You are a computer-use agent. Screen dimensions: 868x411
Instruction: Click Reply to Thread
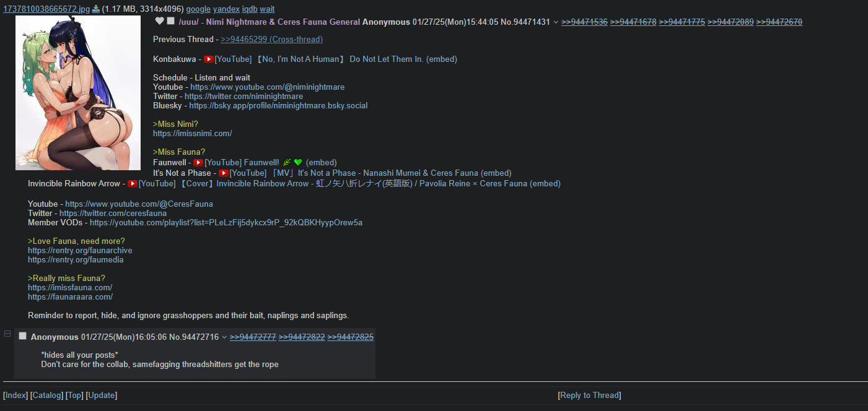coord(589,396)
